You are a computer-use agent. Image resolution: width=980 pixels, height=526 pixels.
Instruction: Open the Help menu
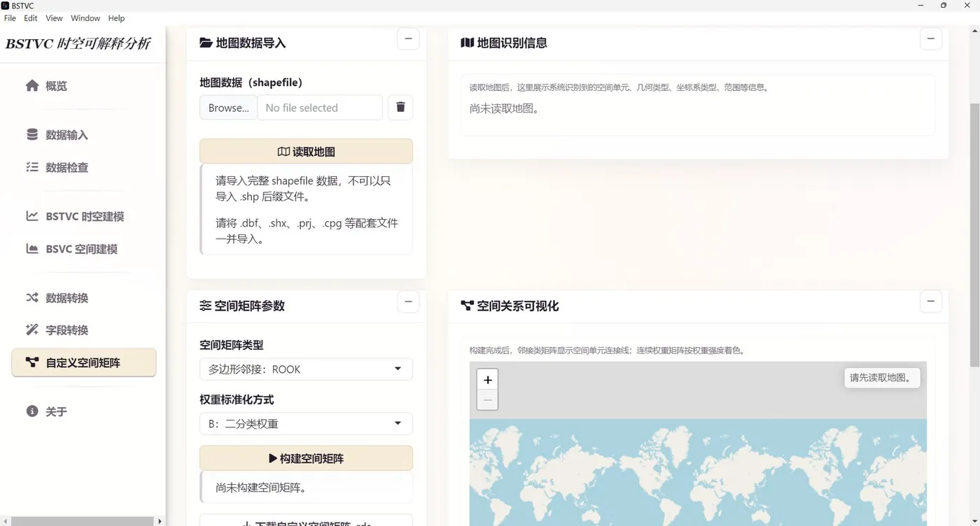116,18
